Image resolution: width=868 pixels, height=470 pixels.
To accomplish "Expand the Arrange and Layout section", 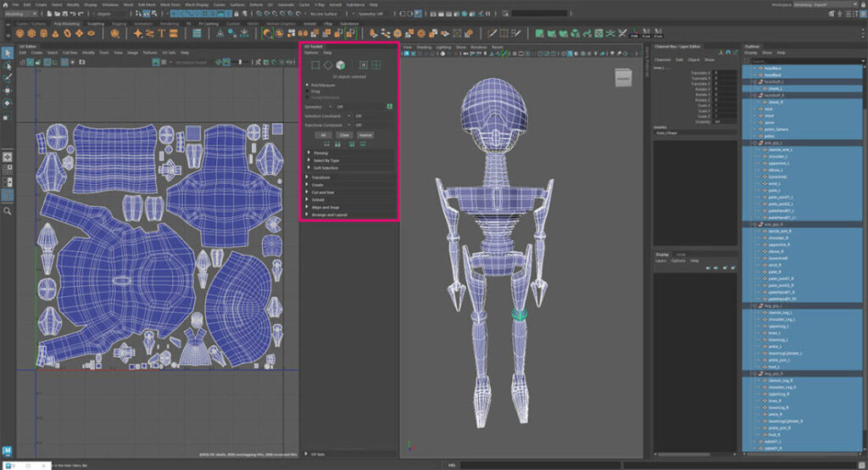I will (x=351, y=215).
